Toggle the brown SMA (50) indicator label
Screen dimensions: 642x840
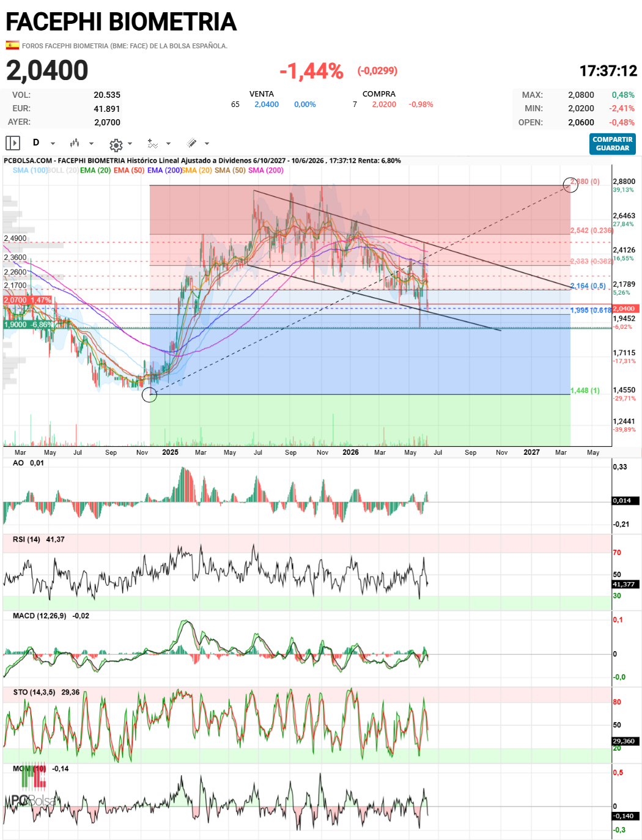coord(230,171)
